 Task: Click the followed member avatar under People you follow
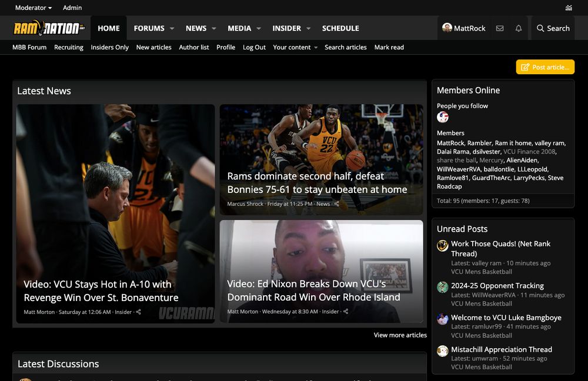[443, 118]
